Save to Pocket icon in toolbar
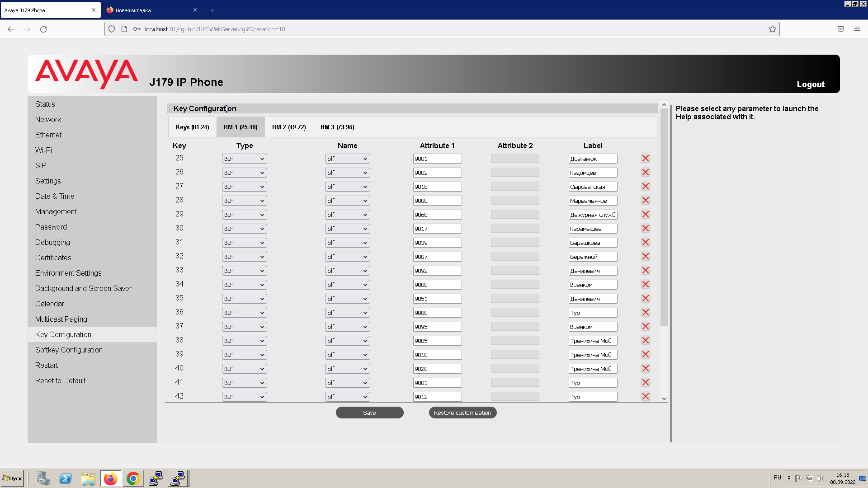 [840, 29]
